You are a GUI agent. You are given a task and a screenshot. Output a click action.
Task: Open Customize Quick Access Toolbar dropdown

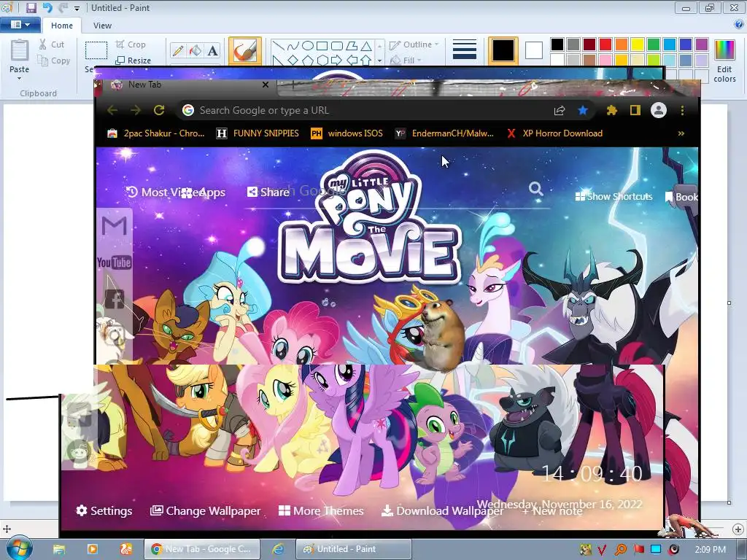[x=77, y=8]
